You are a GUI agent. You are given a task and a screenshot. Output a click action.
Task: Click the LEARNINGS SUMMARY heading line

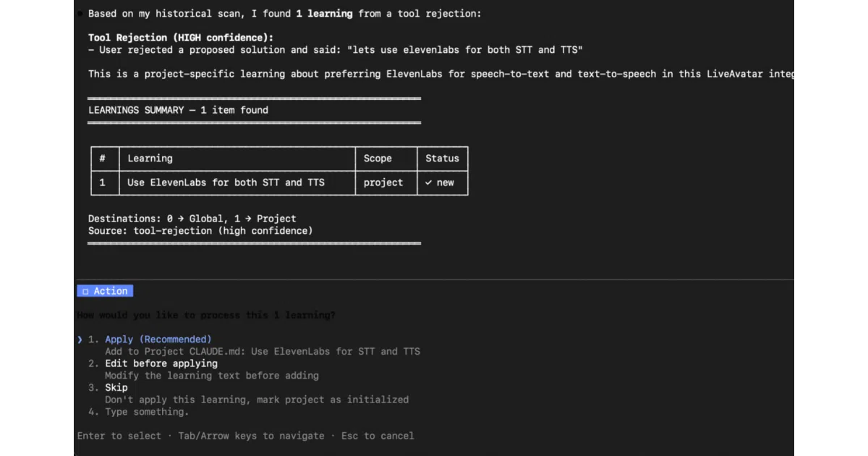click(178, 110)
